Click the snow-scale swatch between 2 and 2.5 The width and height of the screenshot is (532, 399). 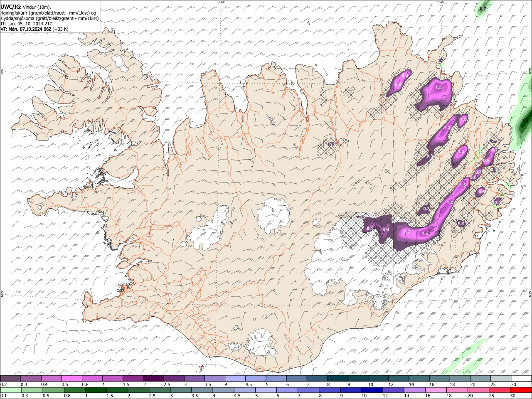click(154, 378)
